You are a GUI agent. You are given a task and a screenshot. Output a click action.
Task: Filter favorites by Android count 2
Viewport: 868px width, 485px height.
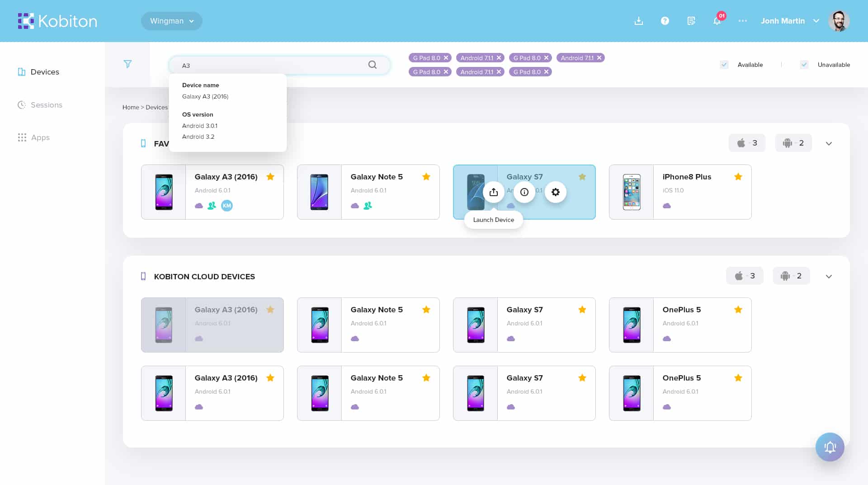pos(793,143)
